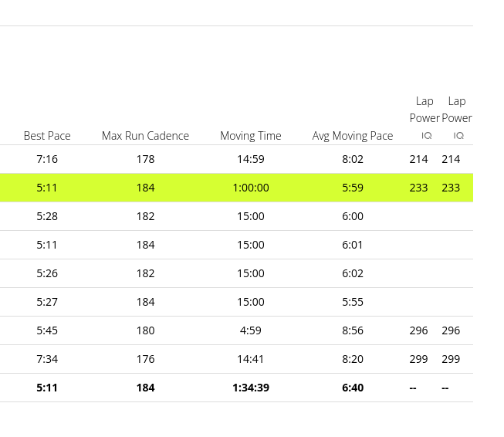Select the 176 max run cadence value
504x437 pixels.
pos(145,360)
